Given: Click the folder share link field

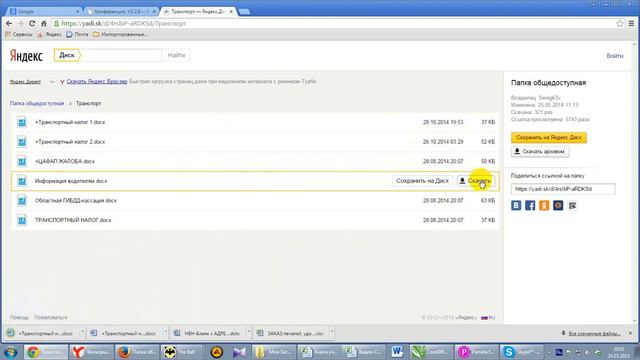Looking at the screenshot, I should point(563,189).
